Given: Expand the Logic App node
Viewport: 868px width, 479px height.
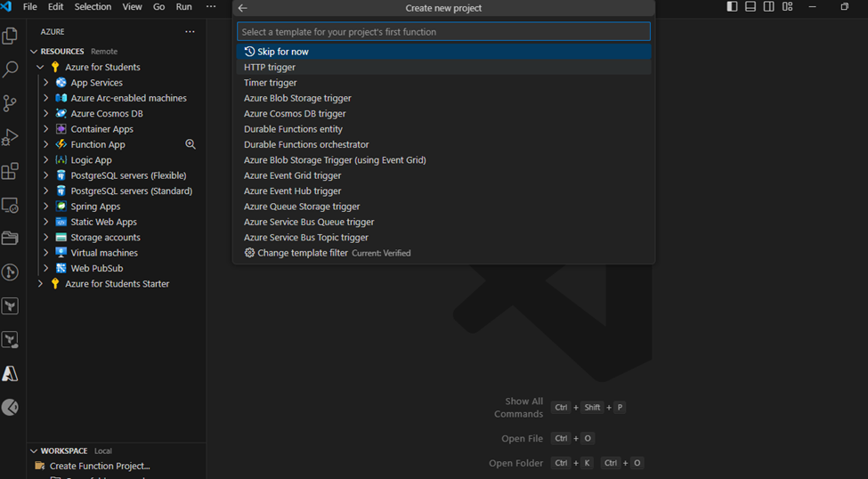Looking at the screenshot, I should point(46,160).
